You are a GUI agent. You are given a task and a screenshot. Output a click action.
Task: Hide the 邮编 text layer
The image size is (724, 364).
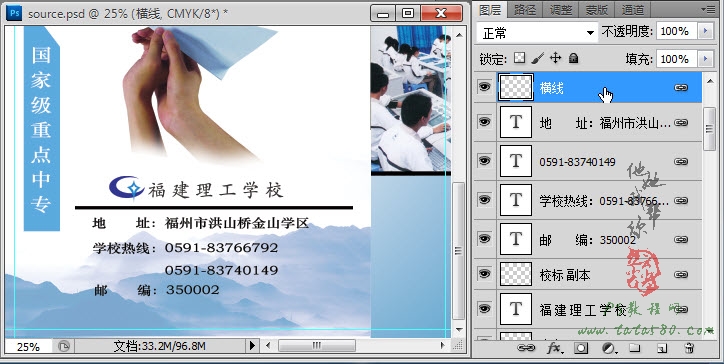point(484,238)
